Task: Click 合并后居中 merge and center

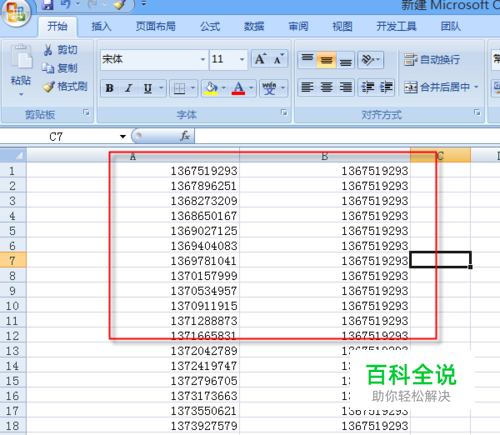Action: [x=437, y=87]
